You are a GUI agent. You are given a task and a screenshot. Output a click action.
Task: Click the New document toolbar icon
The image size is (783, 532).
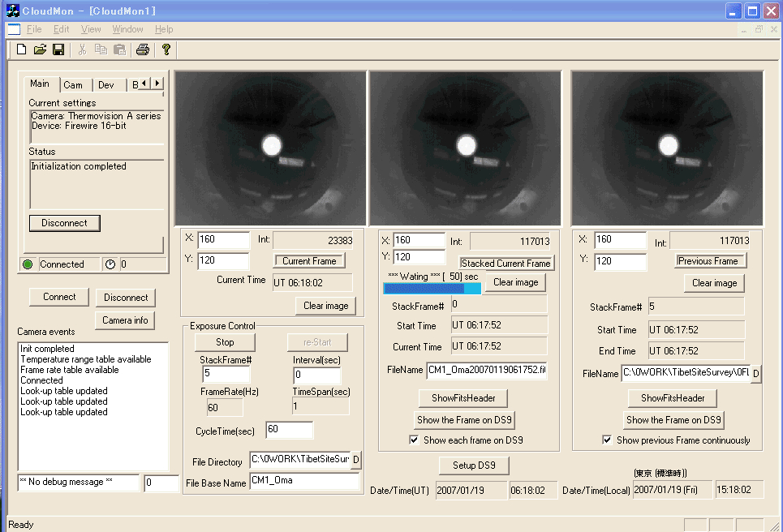click(x=22, y=49)
